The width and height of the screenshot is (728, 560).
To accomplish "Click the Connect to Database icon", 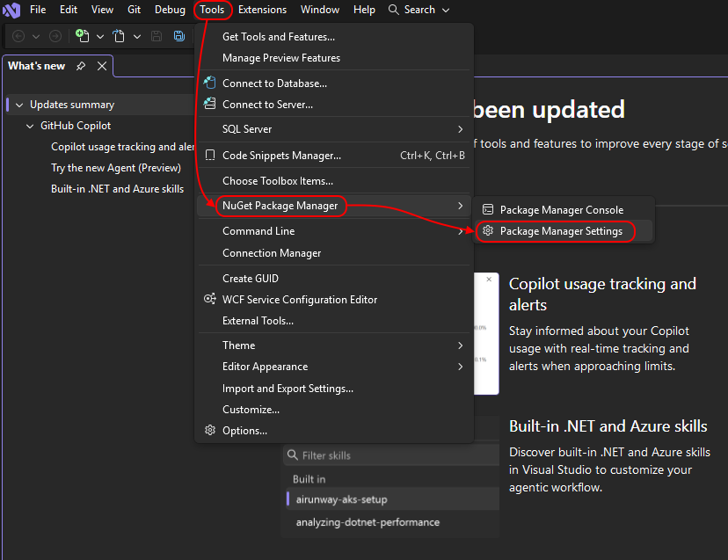I will [210, 83].
